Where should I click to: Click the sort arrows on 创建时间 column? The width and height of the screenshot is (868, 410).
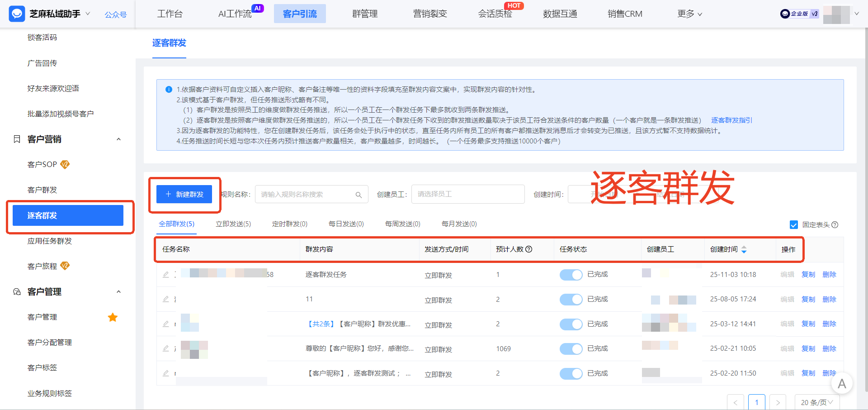pyautogui.click(x=745, y=249)
